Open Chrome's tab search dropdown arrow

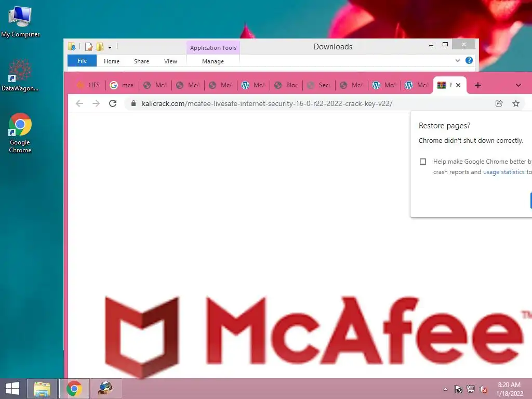(x=518, y=85)
